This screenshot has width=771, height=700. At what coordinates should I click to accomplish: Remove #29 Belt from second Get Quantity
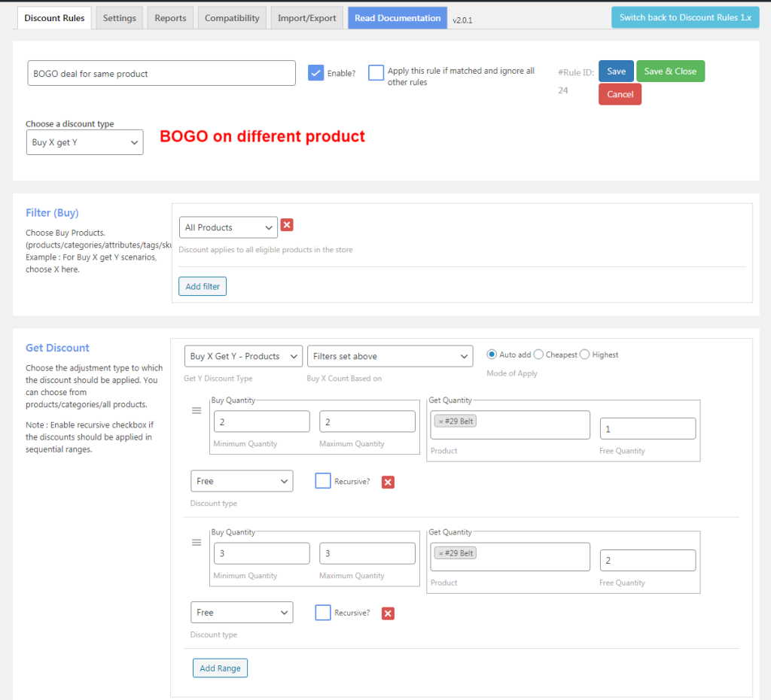point(441,553)
